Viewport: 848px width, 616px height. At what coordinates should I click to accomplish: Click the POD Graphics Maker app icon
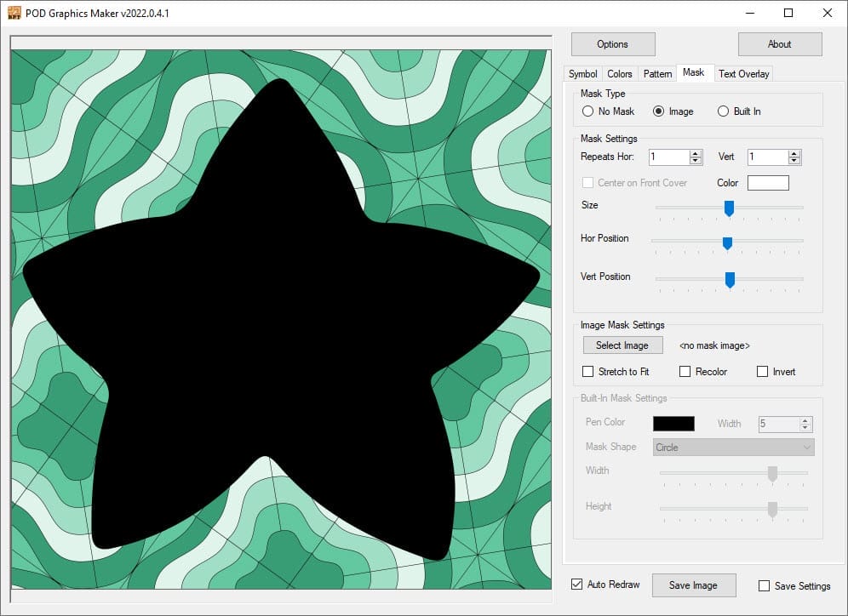click(x=14, y=13)
